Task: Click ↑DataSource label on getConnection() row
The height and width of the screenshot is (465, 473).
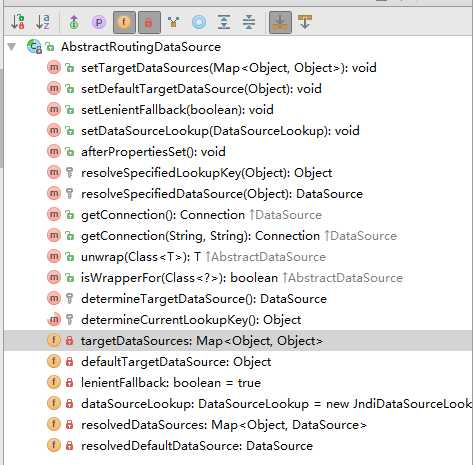Action: click(286, 215)
